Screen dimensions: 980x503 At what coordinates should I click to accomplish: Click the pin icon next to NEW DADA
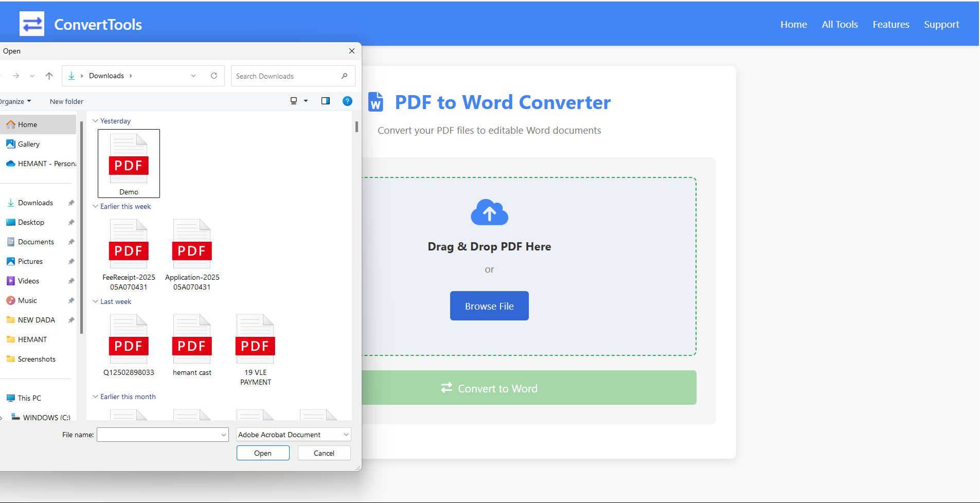tap(71, 320)
